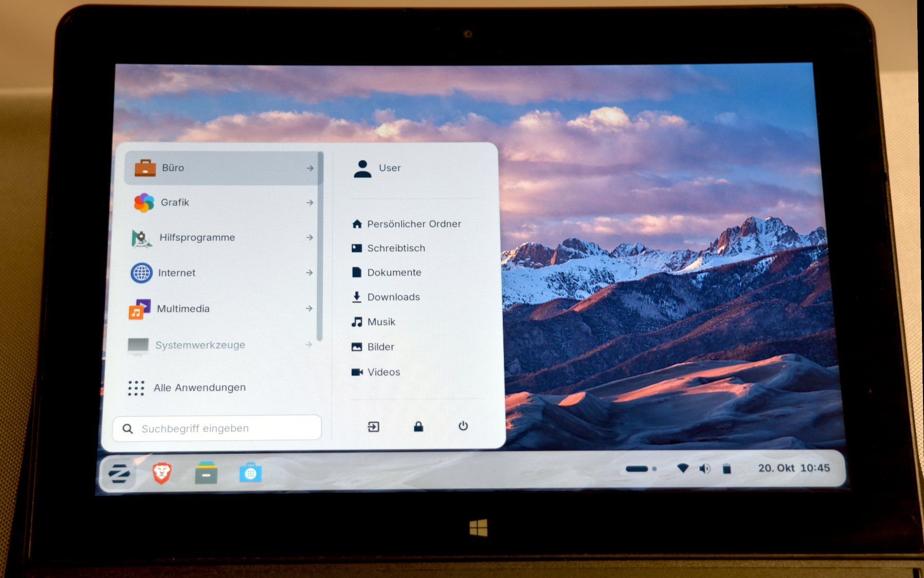Expand the Systemwerkzeuge category arrow

308,344
